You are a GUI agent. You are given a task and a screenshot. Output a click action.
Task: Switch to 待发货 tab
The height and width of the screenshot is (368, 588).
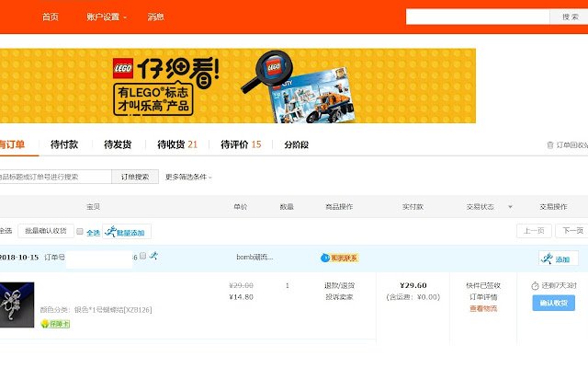[118, 144]
